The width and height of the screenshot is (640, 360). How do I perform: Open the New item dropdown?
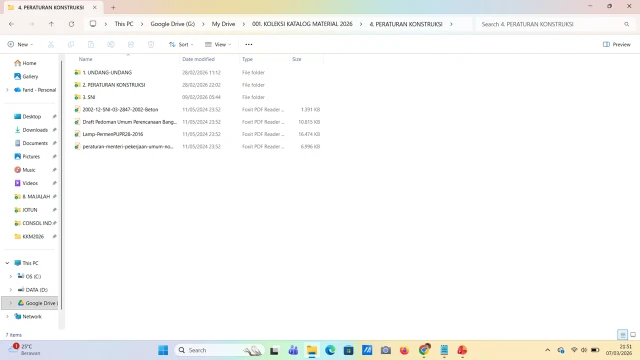(20, 44)
